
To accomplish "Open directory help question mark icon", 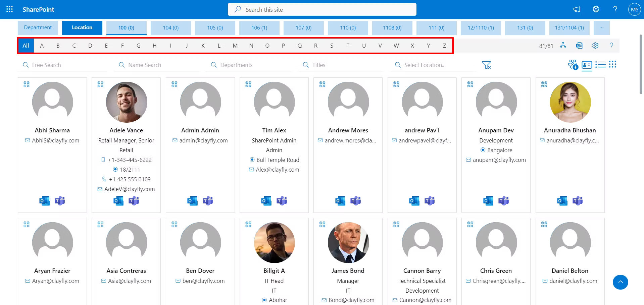I will click(x=611, y=46).
